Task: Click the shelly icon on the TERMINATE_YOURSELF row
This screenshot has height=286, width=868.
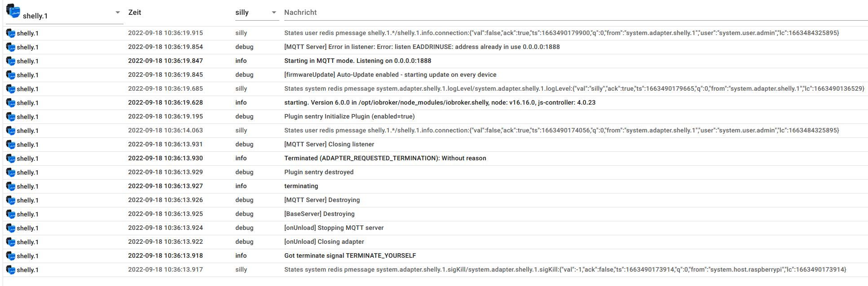Action: [x=10, y=256]
